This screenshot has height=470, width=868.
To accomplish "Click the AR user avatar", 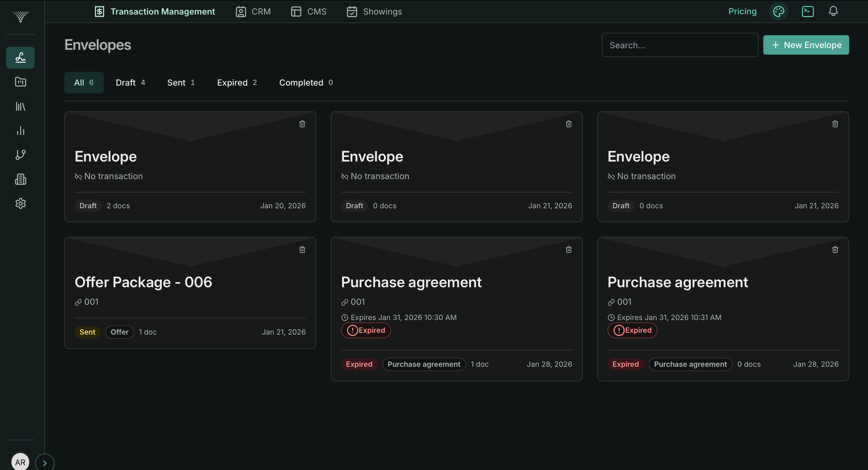I will point(20,462).
